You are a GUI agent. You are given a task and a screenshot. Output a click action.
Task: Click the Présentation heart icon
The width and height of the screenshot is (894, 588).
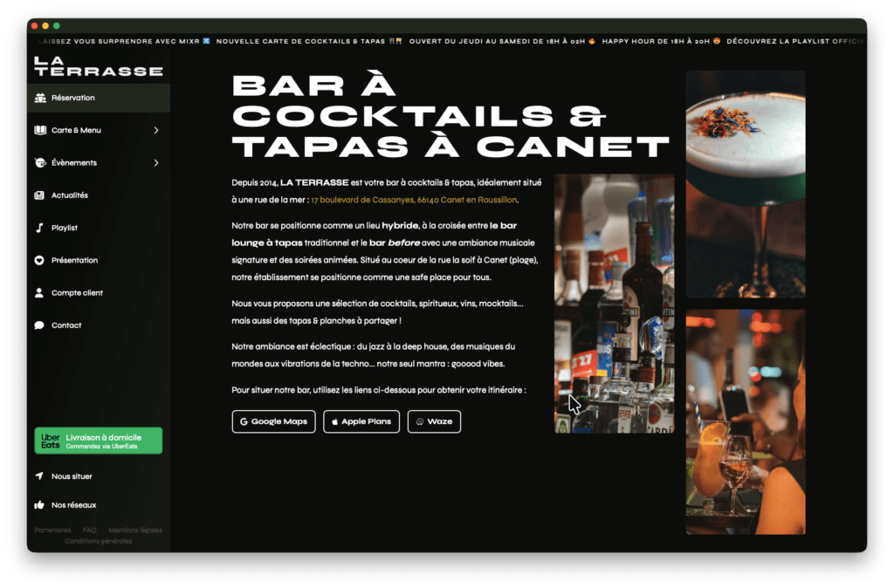click(38, 260)
